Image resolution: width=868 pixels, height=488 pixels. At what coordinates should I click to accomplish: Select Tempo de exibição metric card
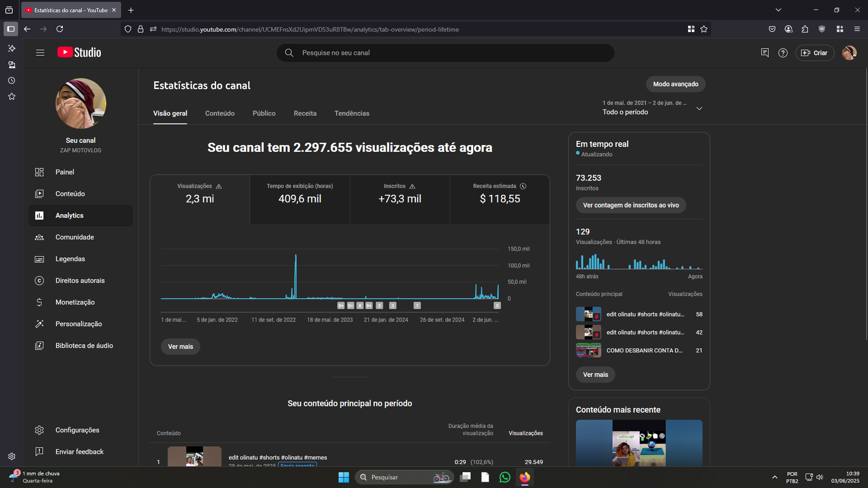coord(300,199)
